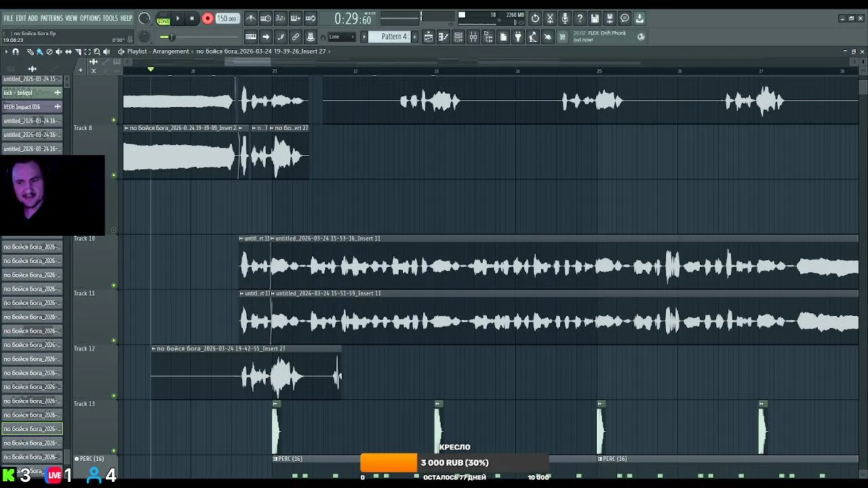This screenshot has height=488, width=868.
Task: Open OPTIONS menu
Action: tap(90, 18)
